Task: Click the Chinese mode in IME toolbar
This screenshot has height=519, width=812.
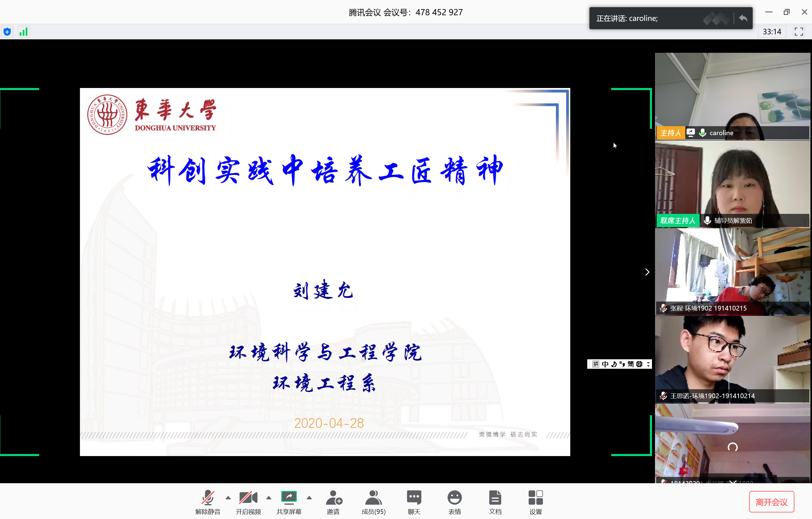Action: [x=605, y=364]
